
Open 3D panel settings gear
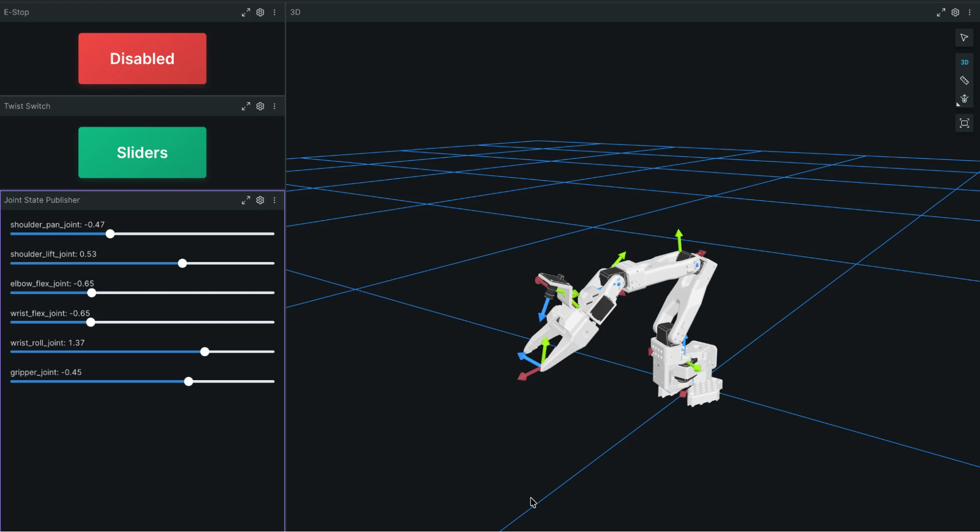click(955, 12)
